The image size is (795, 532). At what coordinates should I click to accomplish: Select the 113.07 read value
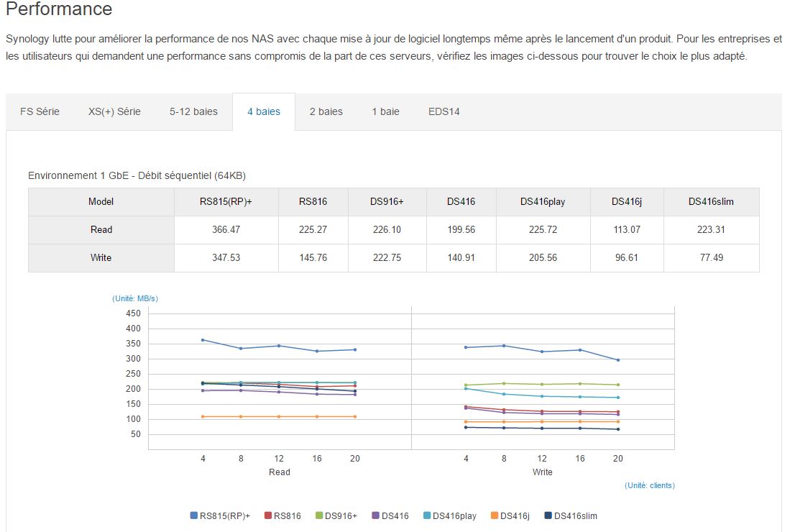point(627,230)
